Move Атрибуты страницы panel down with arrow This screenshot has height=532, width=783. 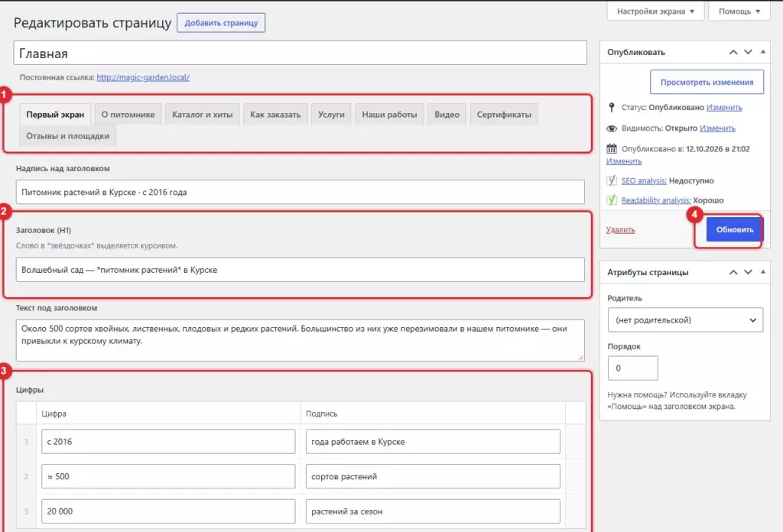point(748,272)
